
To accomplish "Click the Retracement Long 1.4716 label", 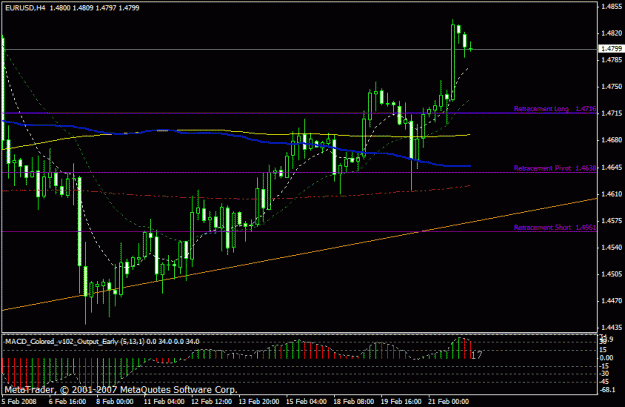I will tap(555, 108).
